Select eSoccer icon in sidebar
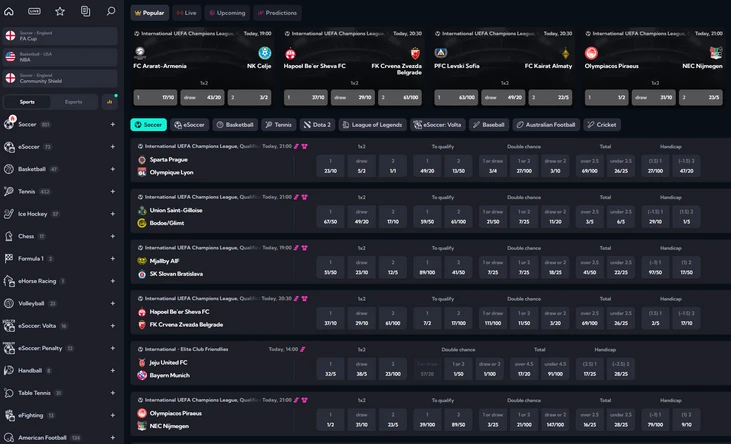The height and width of the screenshot is (444, 731). tap(9, 146)
